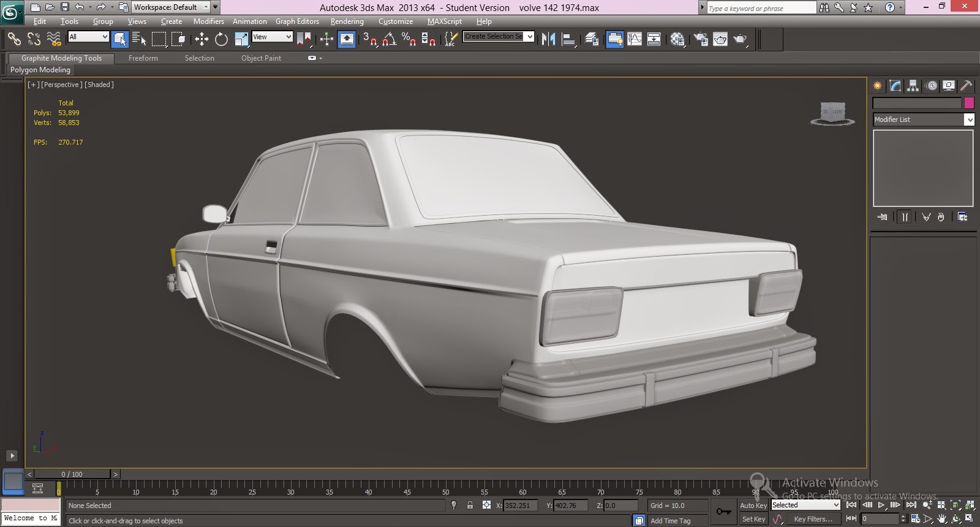Open the Hierarchy panel tab
The height and width of the screenshot is (527, 980).
pyautogui.click(x=913, y=86)
